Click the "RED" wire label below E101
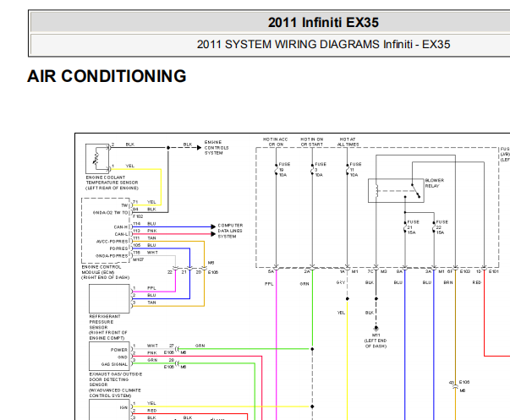The image size is (510, 420). (x=477, y=282)
